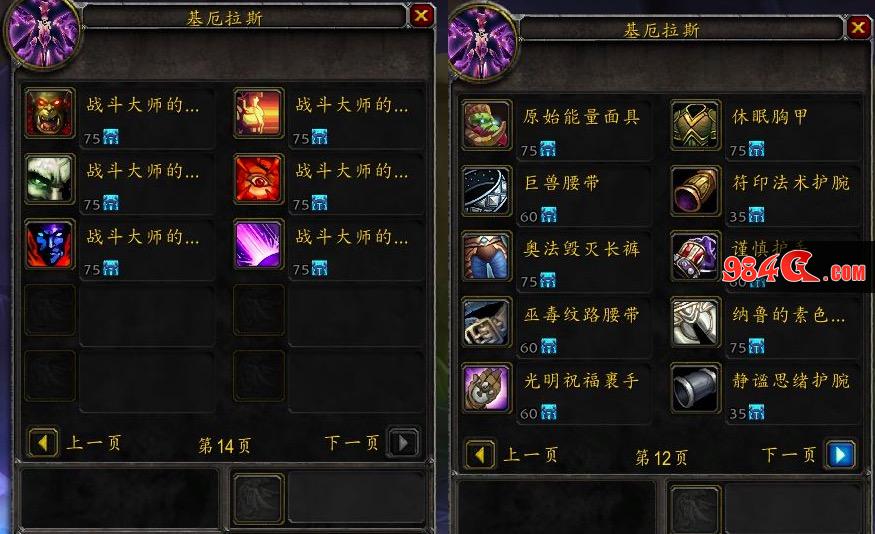This screenshot has height=534, width=875.
Task: Close the left 基厄拉斯 vendor window
Action: [x=421, y=16]
